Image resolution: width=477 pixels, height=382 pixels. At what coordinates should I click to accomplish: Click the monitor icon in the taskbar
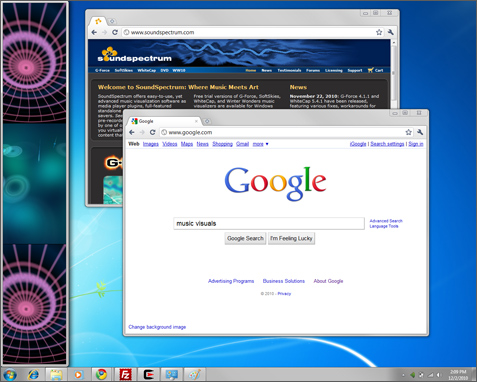[x=171, y=375]
